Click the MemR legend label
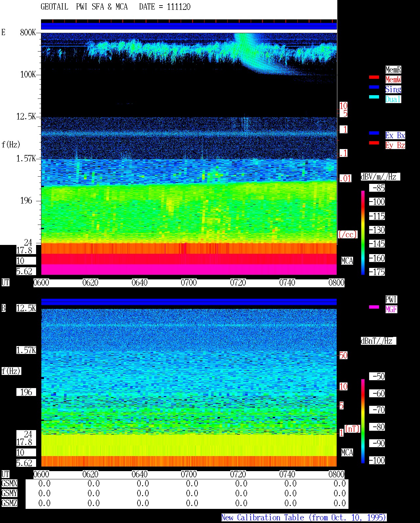Image resolution: width=420 pixels, height=523 pixels. tap(393, 70)
